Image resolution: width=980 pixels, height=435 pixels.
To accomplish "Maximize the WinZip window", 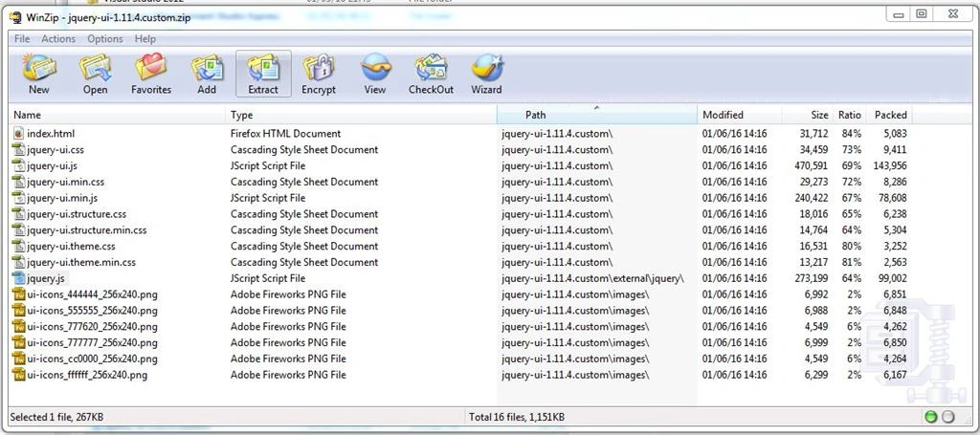I will coord(922,13).
